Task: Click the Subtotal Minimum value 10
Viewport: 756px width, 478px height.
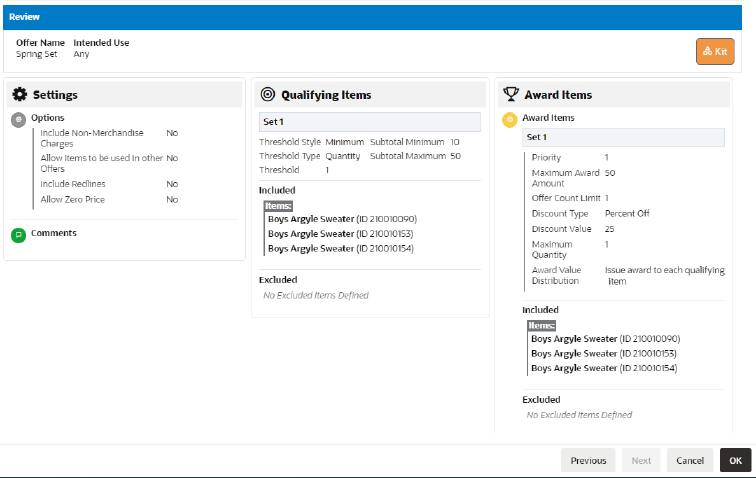Action: 455,142
